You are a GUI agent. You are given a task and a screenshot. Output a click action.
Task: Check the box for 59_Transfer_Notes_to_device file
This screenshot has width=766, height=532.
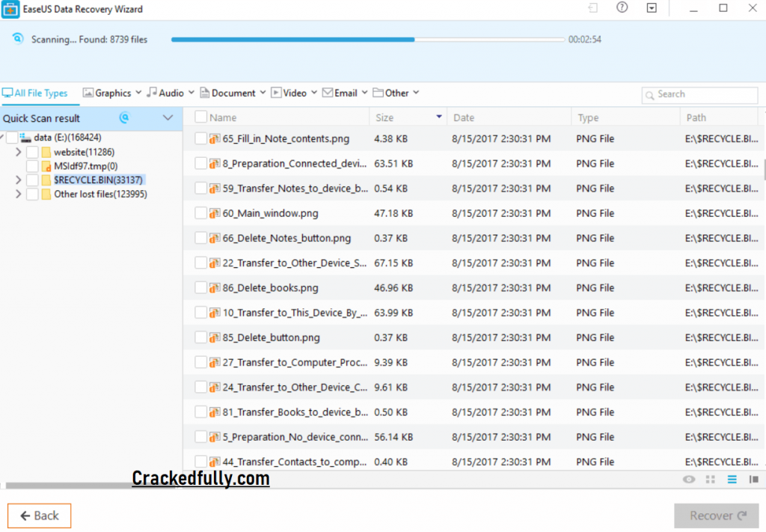pos(200,188)
